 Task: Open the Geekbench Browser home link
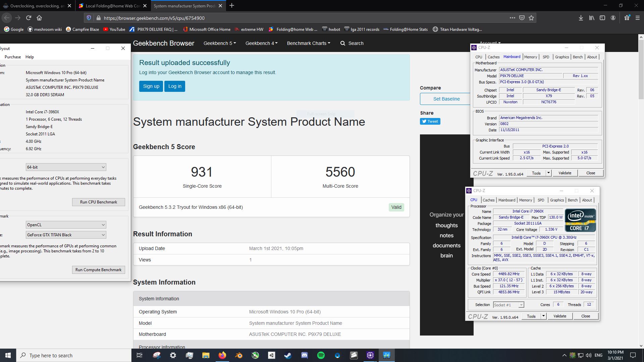tap(164, 43)
